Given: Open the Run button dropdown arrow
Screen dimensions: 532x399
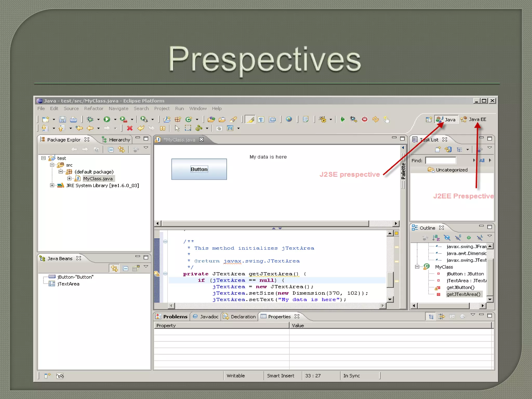Looking at the screenshot, I should [115, 120].
